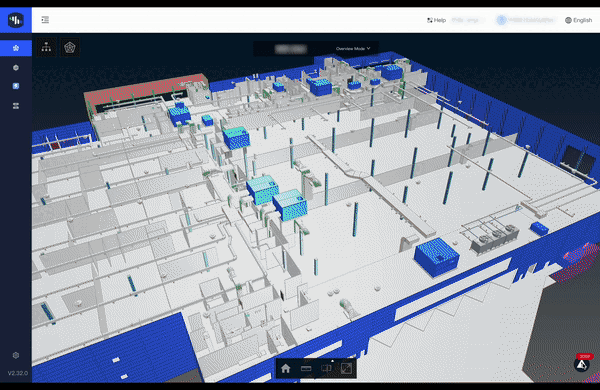Open the Help link
Image resolution: width=600 pixels, height=390 pixels.
[x=436, y=20]
